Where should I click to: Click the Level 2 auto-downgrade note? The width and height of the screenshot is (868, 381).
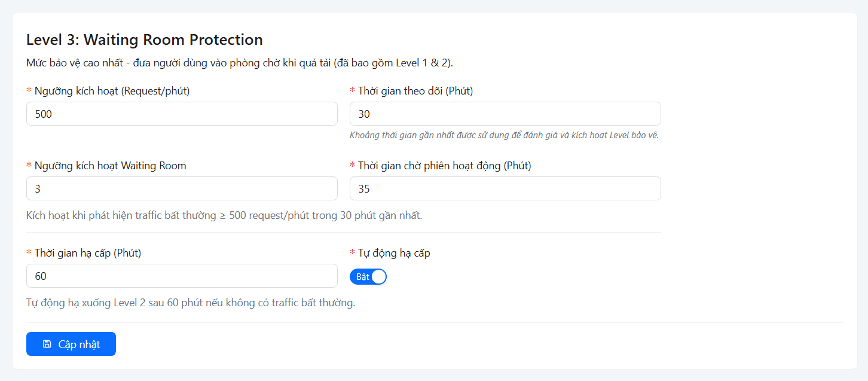tap(191, 303)
